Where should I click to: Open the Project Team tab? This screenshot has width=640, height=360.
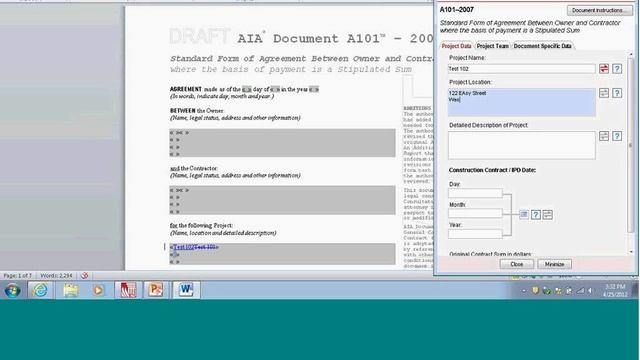[492, 46]
